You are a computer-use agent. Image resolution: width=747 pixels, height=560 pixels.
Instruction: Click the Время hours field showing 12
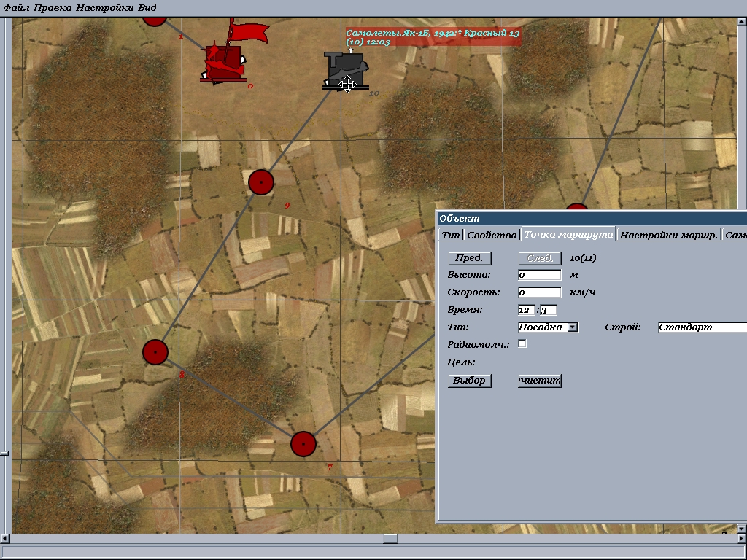(527, 310)
